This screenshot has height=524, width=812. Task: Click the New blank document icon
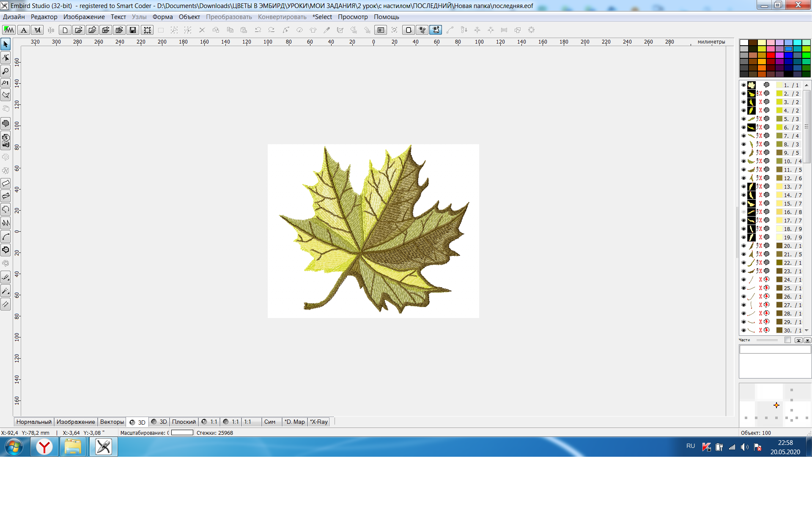click(65, 30)
